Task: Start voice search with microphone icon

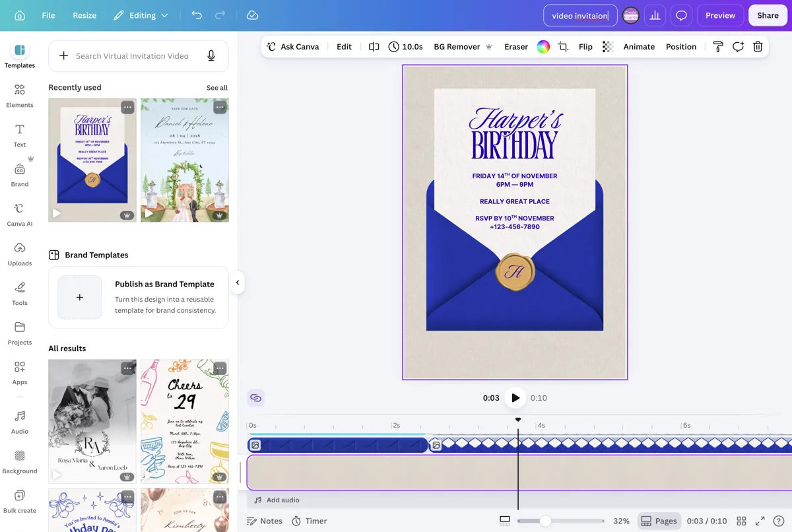Action: point(211,56)
